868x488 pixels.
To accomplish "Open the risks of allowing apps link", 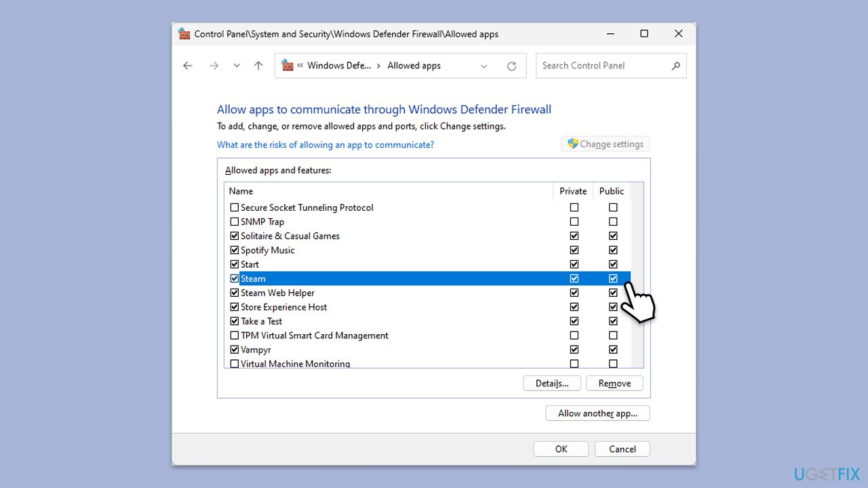I will 326,144.
